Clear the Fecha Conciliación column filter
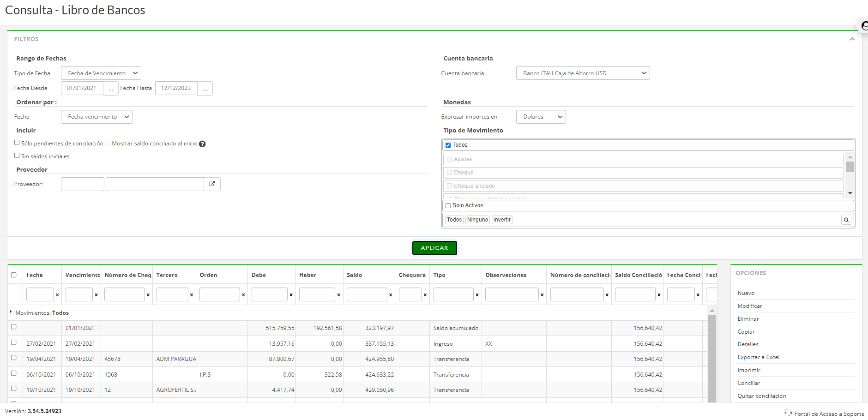Screen dimensions: 868x420 (x=698, y=295)
